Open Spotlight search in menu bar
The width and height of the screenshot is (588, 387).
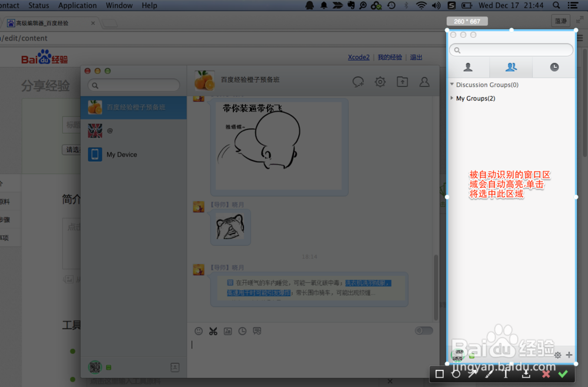tap(556, 5)
